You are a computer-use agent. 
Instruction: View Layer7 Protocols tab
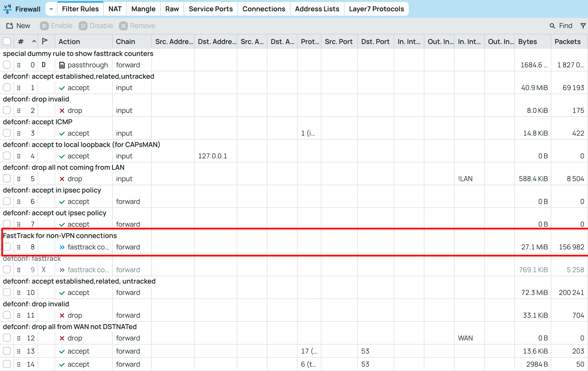click(x=376, y=9)
